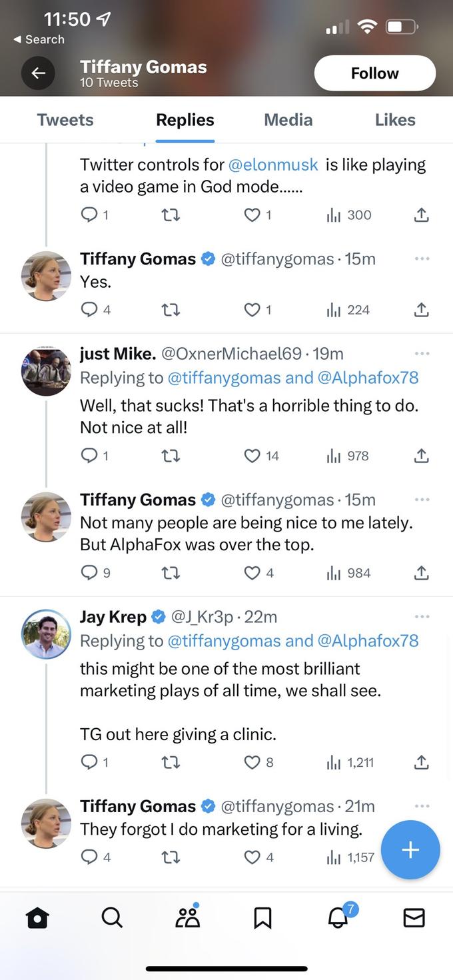Follow Tiffany Gomas
The height and width of the screenshot is (980, 453).
[374, 73]
